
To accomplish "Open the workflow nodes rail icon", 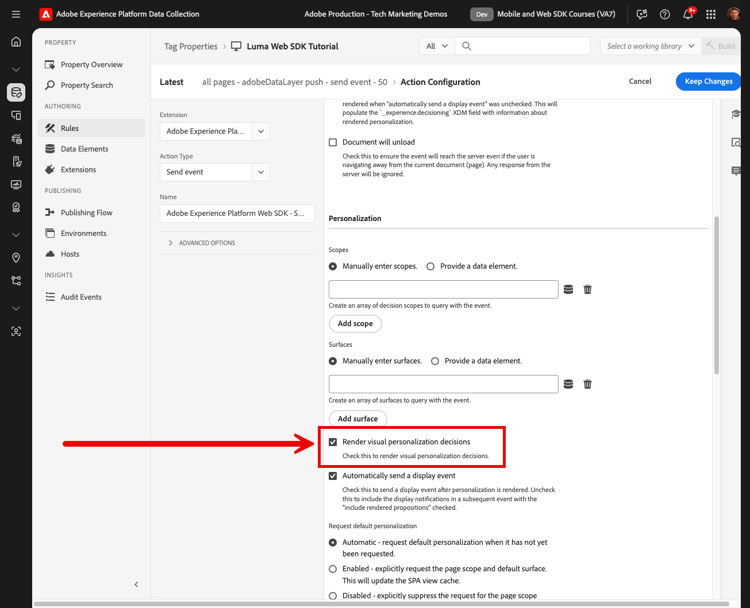I will (16, 281).
